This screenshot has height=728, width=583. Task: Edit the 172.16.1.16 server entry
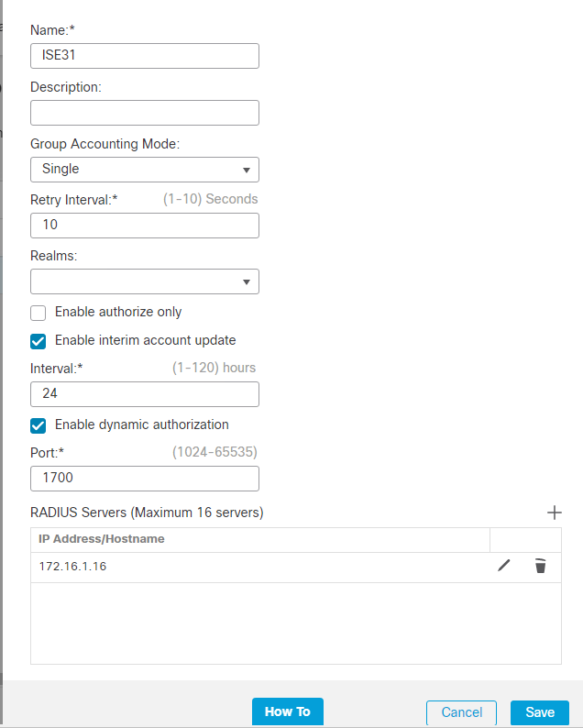tap(504, 566)
